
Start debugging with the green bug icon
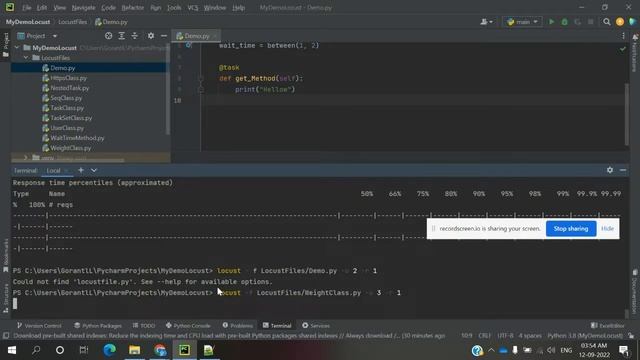click(x=564, y=22)
